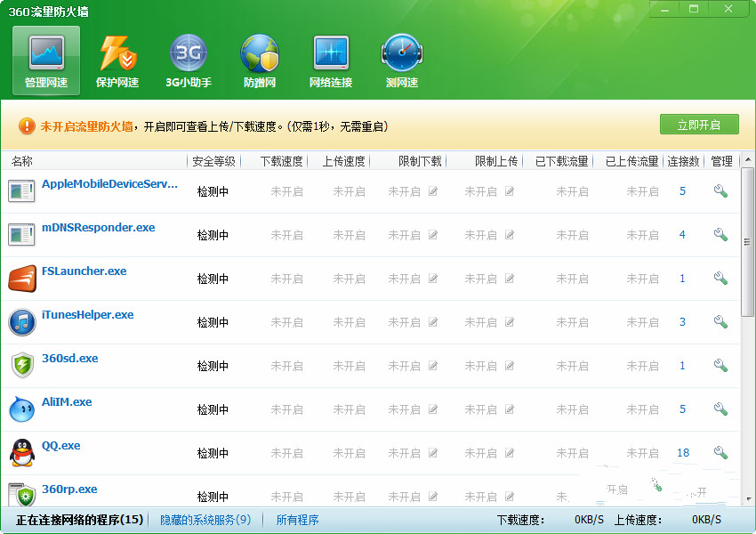Open the 所有程序 link
This screenshot has height=534, width=756.
pyautogui.click(x=297, y=520)
